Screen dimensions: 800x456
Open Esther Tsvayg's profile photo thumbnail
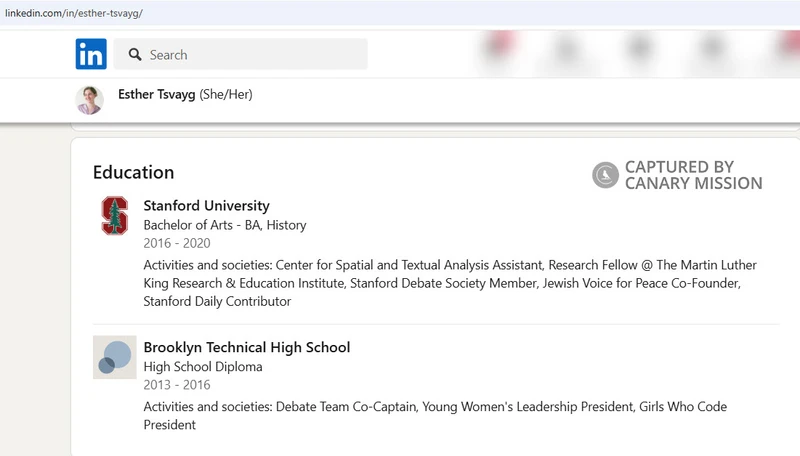click(x=90, y=100)
